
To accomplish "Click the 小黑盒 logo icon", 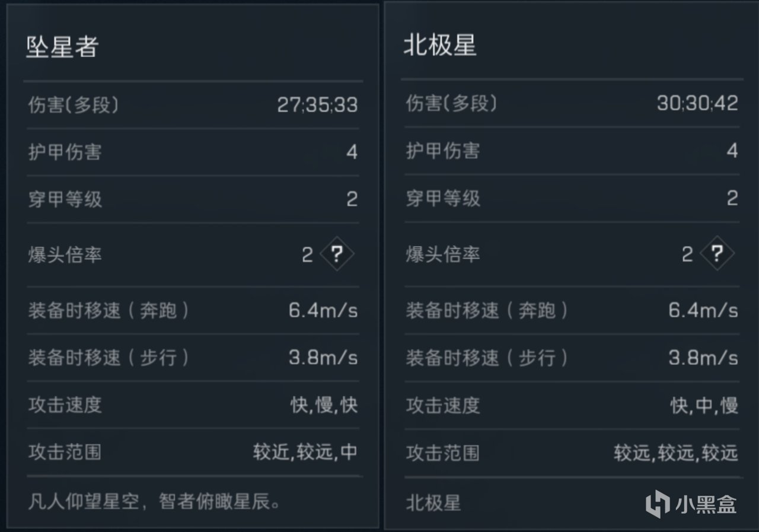I will pyautogui.click(x=658, y=505).
